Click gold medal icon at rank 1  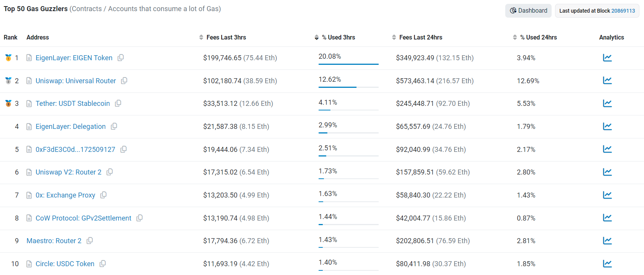coord(8,58)
